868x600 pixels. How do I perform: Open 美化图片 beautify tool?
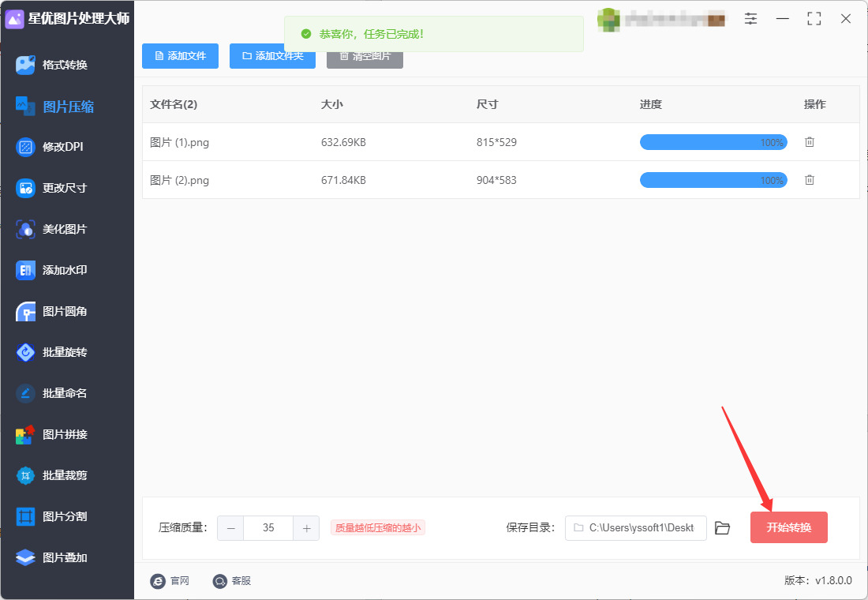(x=51, y=229)
